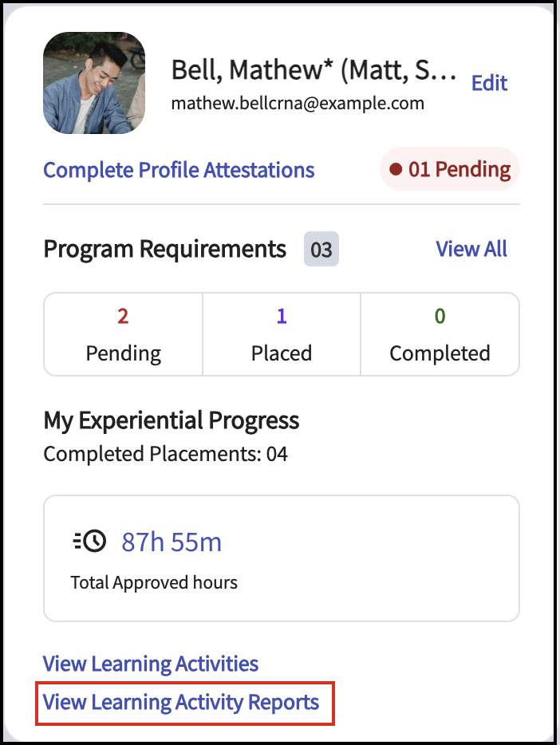The image size is (560, 745).
Task: Click the 01 Pending status badge
Action: 450,169
